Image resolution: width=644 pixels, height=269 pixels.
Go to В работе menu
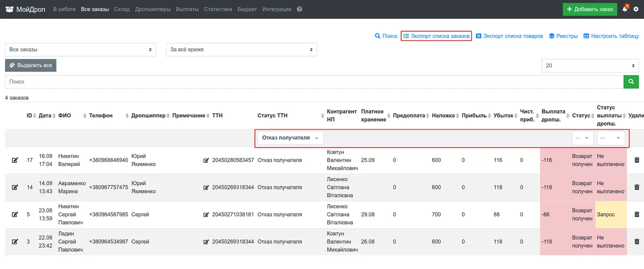point(64,9)
